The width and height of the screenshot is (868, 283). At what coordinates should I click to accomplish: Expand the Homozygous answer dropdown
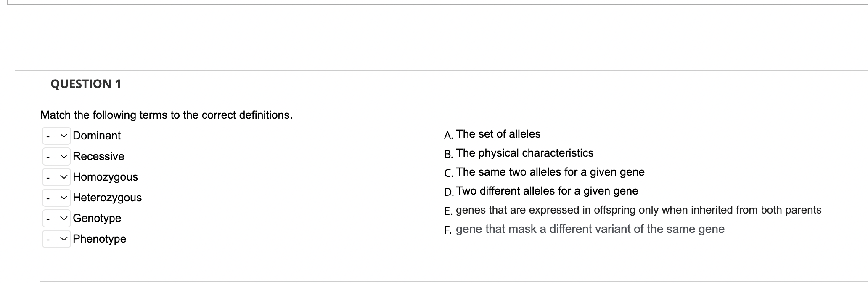coord(56,177)
